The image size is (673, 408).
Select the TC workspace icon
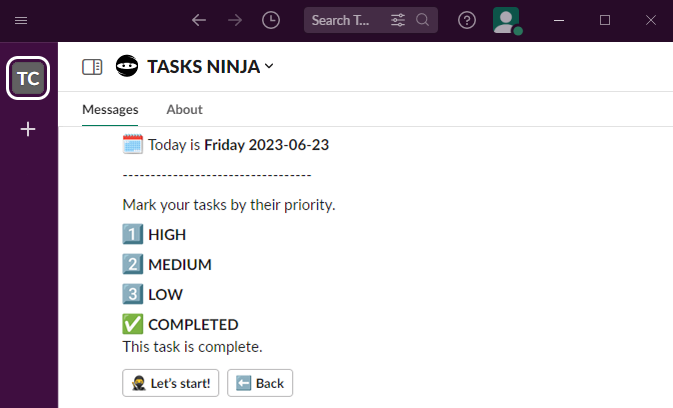[x=28, y=78]
